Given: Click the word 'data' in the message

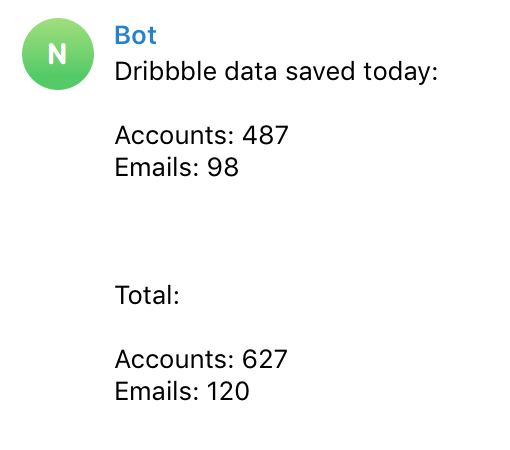Looking at the screenshot, I should [x=251, y=71].
